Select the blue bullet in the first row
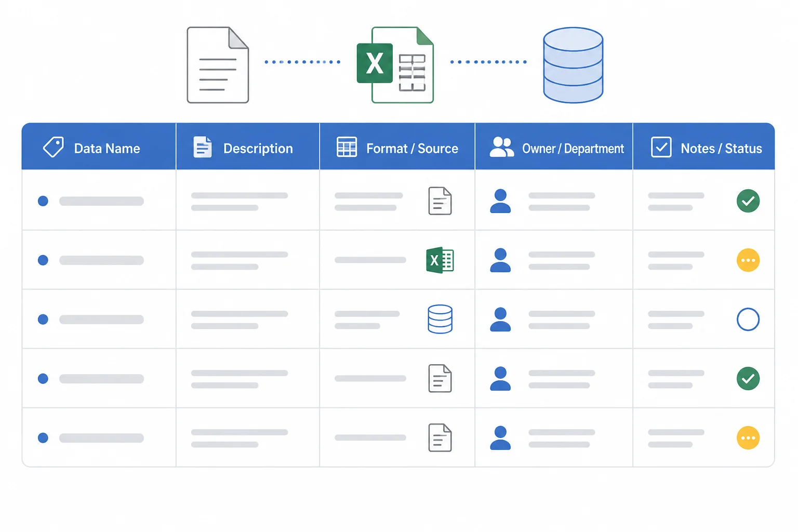 tap(43, 201)
